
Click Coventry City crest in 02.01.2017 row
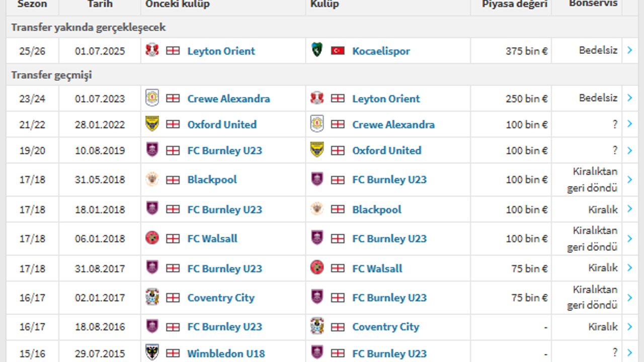click(152, 297)
